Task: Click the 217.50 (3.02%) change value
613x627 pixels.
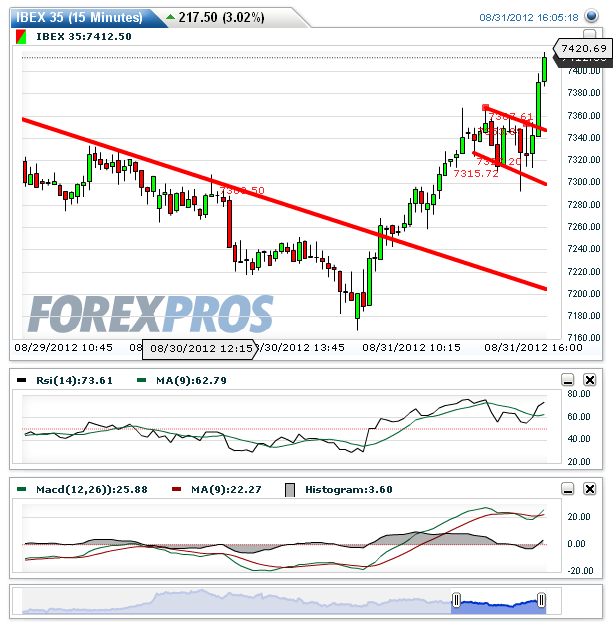Action: (x=221, y=18)
